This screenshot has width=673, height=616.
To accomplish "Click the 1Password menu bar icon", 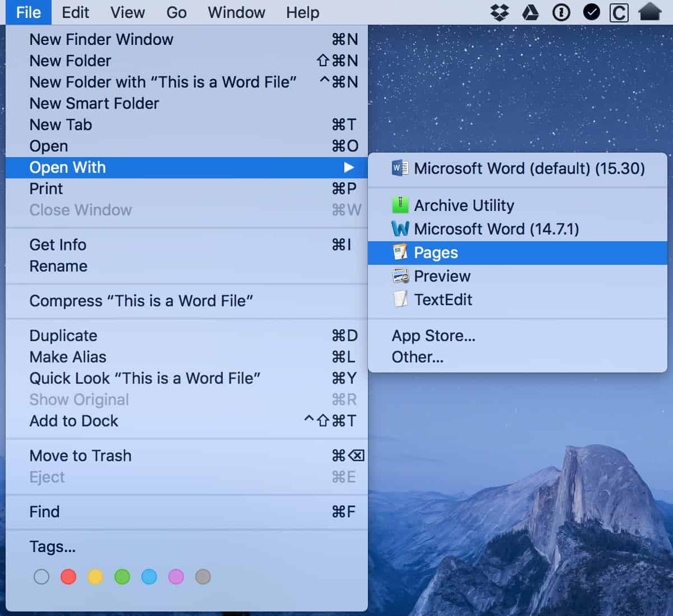I will pyautogui.click(x=561, y=12).
